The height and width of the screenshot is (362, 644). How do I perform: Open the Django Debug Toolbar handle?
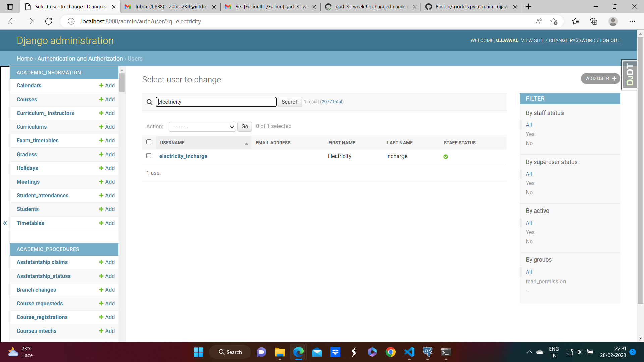[630, 75]
